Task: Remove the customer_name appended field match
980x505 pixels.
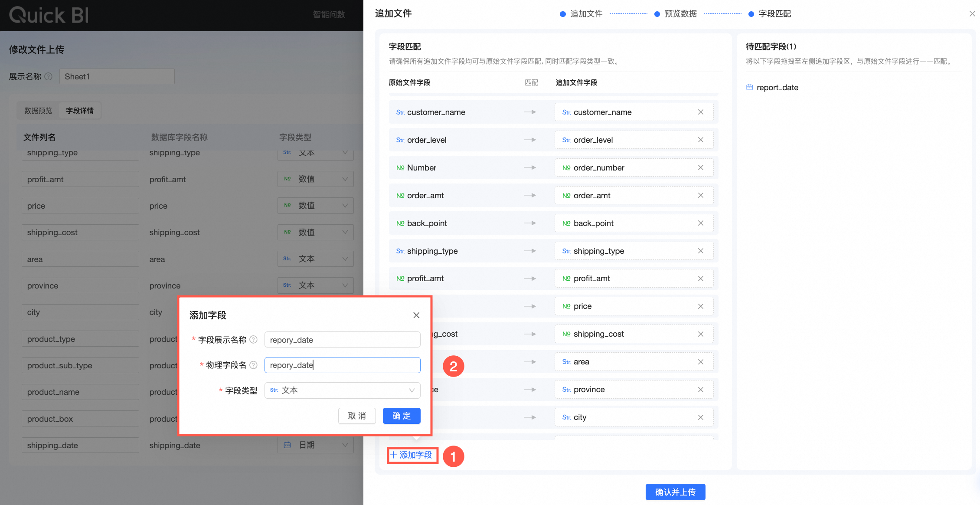Action: (x=700, y=112)
